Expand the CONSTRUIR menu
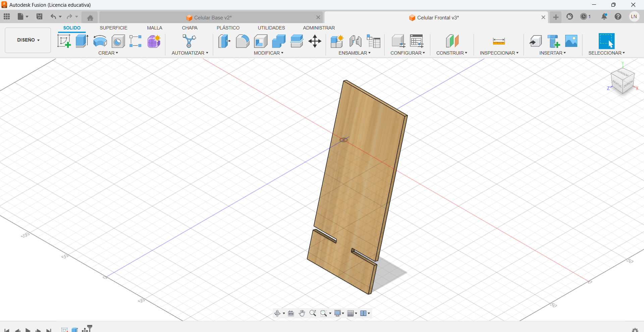The height and width of the screenshot is (332, 644). click(x=451, y=53)
